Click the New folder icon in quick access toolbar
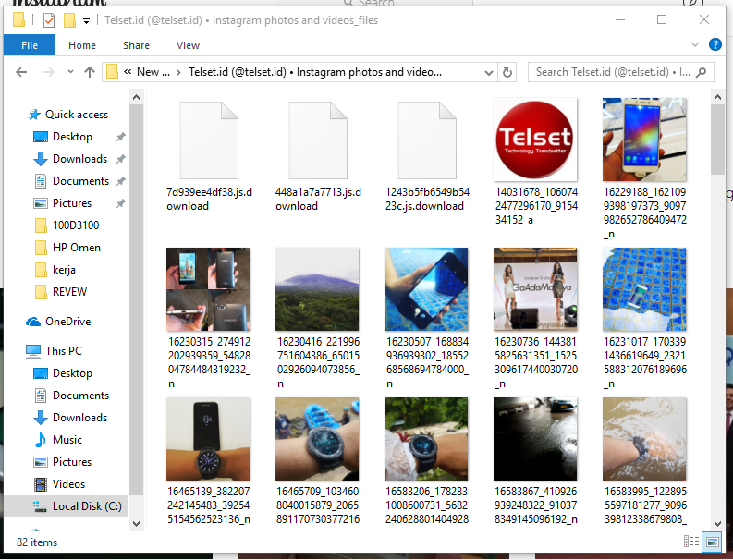The width and height of the screenshot is (733, 560). 69,19
